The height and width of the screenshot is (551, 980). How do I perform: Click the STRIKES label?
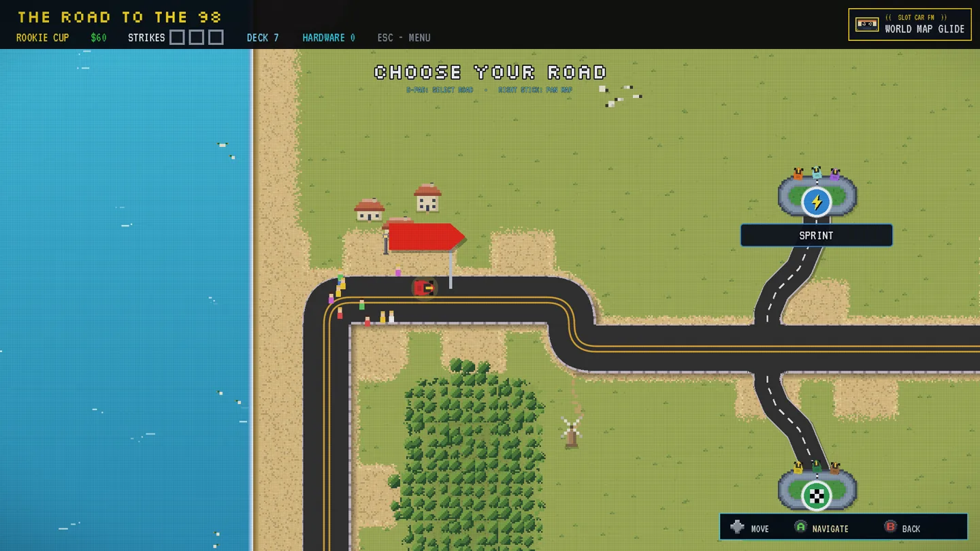point(146,37)
